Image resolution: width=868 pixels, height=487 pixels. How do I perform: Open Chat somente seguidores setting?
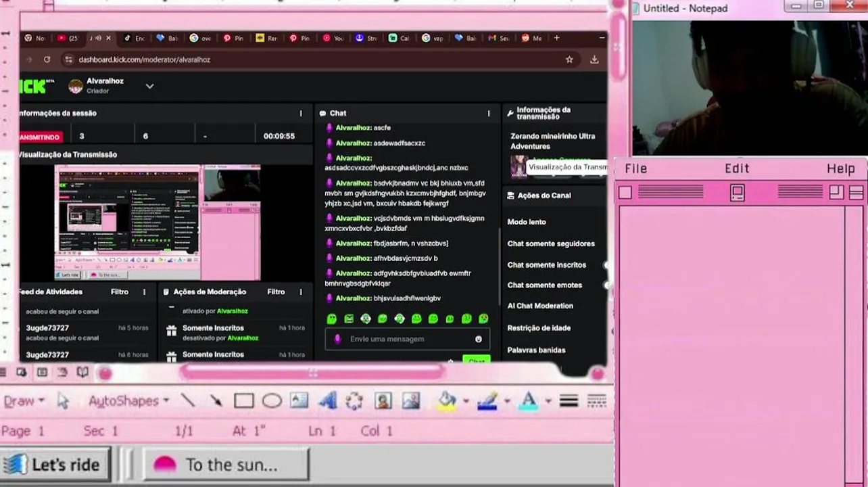pyautogui.click(x=551, y=243)
